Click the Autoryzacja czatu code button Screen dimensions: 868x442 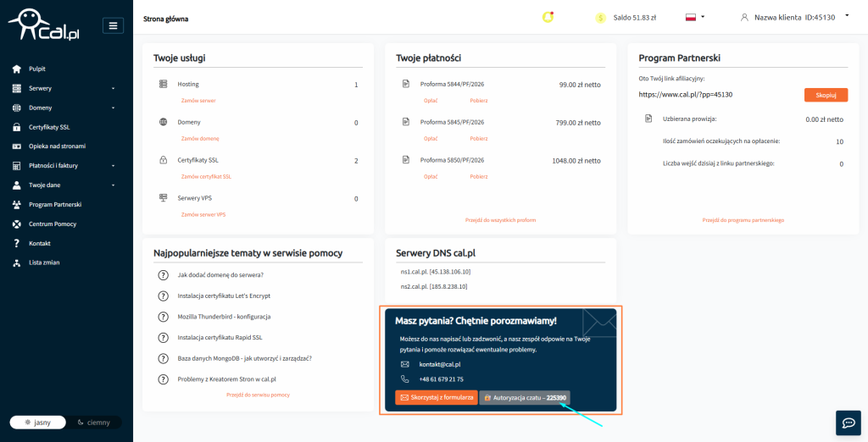click(x=525, y=397)
